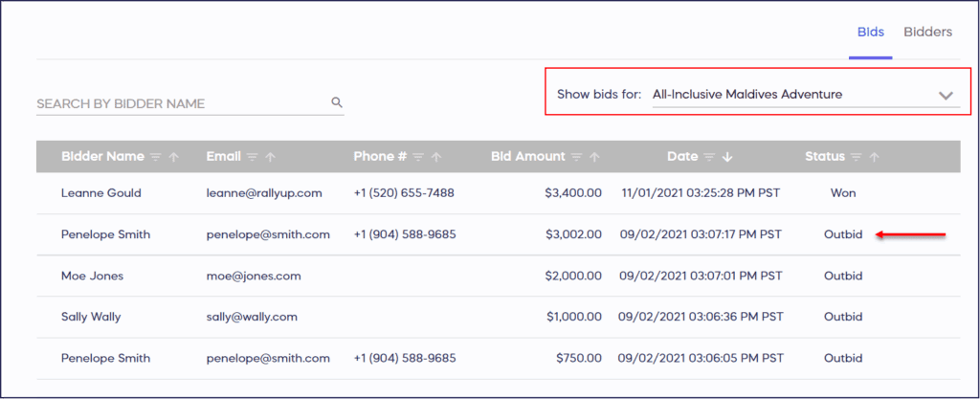Open filter icon for Status column
The image size is (980, 399).
pyautogui.click(x=857, y=157)
